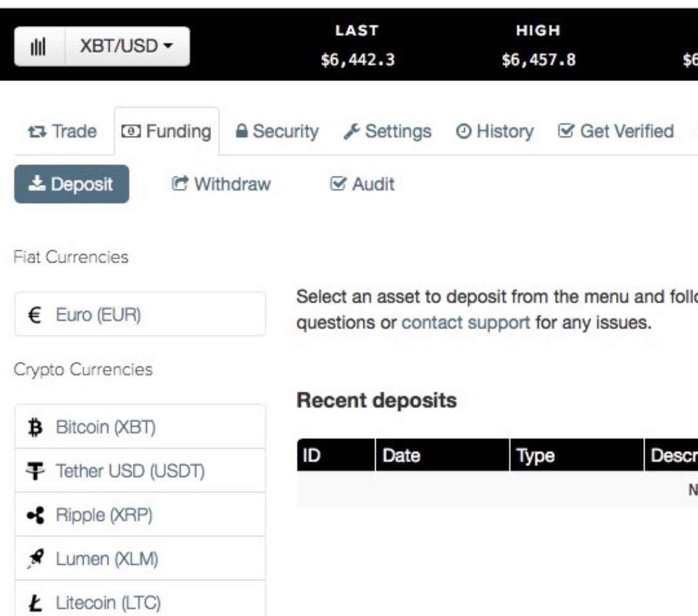Follow the contact support link
The height and width of the screenshot is (616, 698).
click(466, 322)
